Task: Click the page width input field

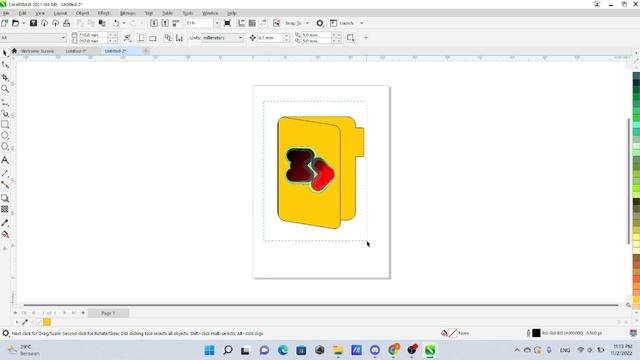Action: pos(92,35)
